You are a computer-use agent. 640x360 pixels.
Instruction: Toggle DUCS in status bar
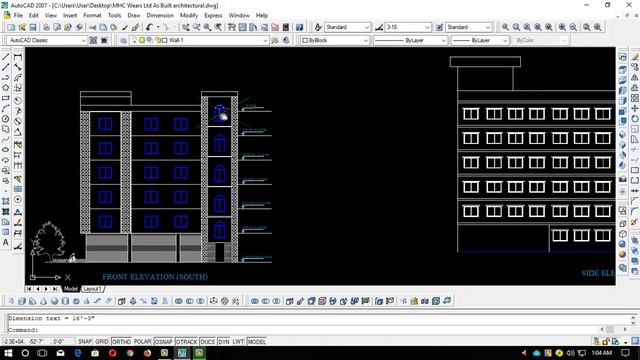pyautogui.click(x=207, y=342)
